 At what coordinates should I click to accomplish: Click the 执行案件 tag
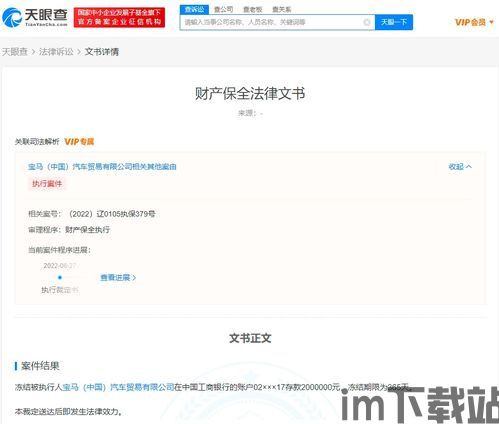click(47, 184)
